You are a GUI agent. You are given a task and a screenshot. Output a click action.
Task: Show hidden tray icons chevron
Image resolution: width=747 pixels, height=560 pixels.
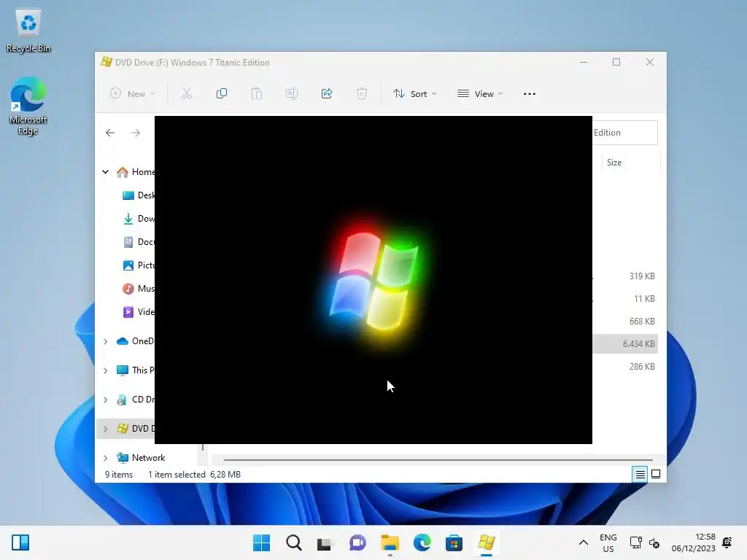coord(583,542)
